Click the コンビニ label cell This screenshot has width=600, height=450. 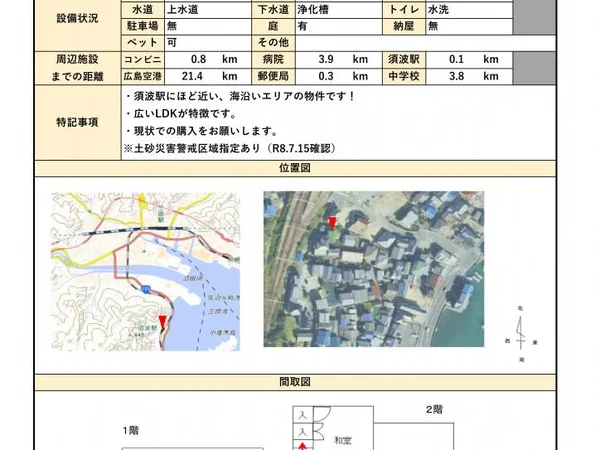(x=143, y=59)
